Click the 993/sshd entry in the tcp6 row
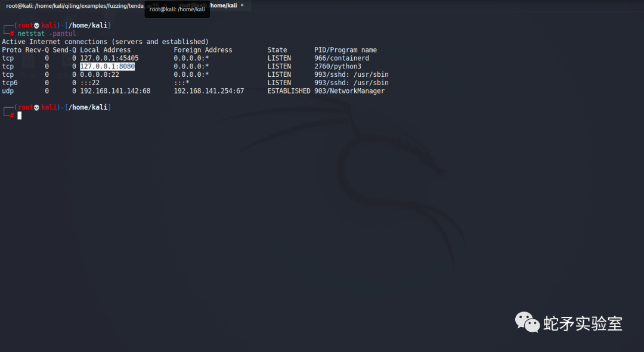Viewport: 644px width, 352px height. coord(351,83)
